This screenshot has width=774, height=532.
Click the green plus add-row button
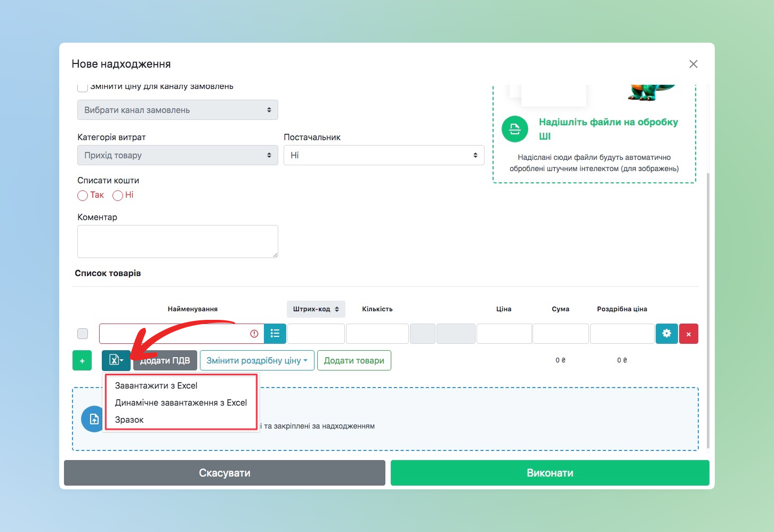pyautogui.click(x=82, y=361)
